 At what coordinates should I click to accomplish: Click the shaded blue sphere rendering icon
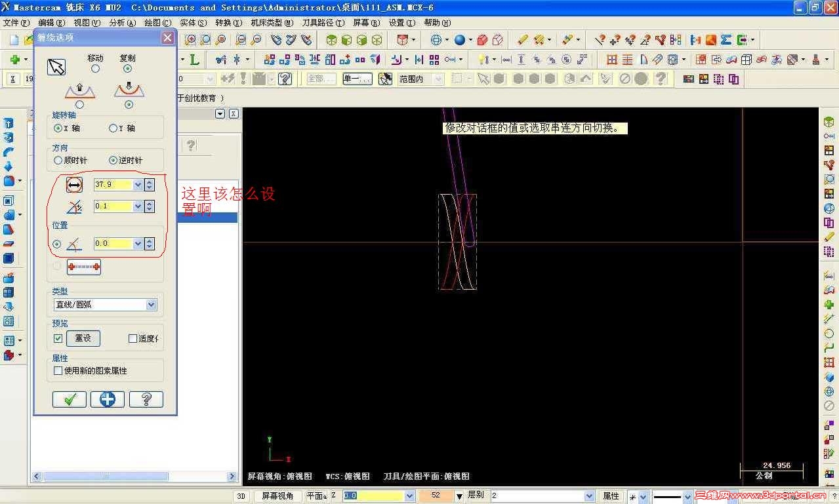click(459, 40)
